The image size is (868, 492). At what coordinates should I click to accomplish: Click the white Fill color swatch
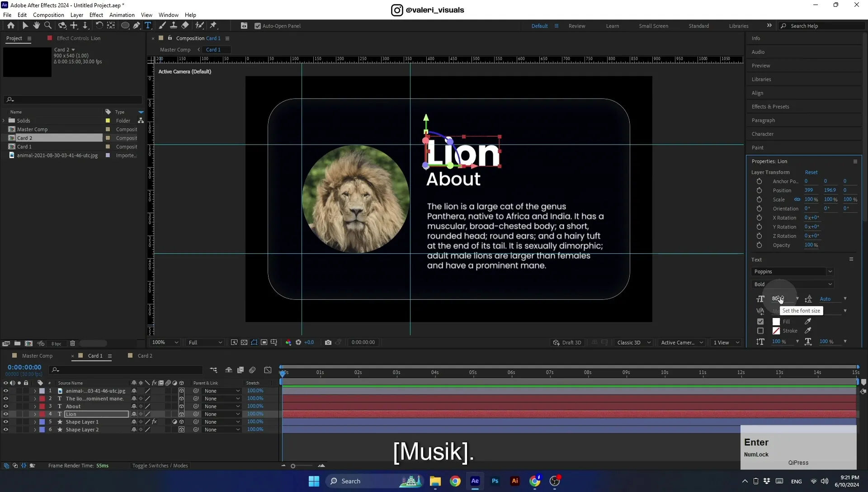coord(776,322)
